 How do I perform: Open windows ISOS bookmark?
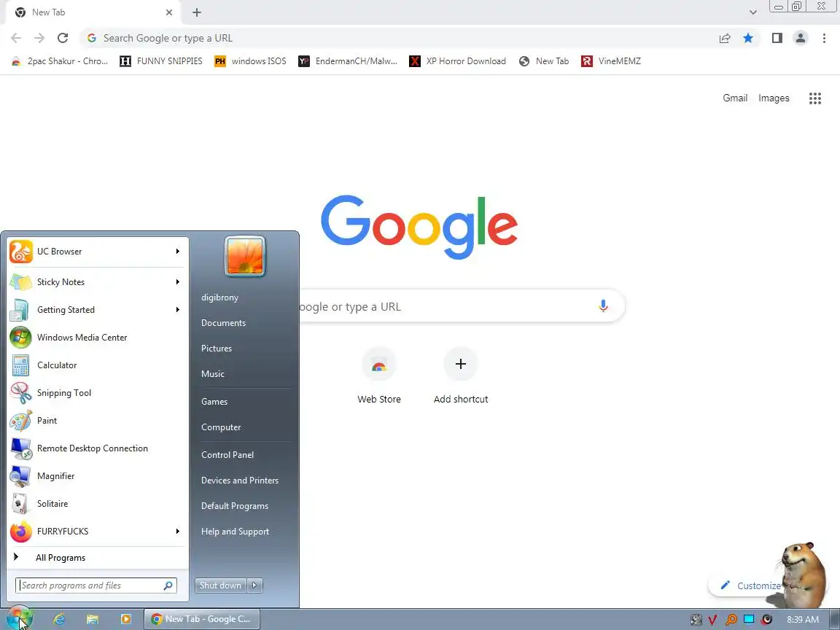coord(250,61)
